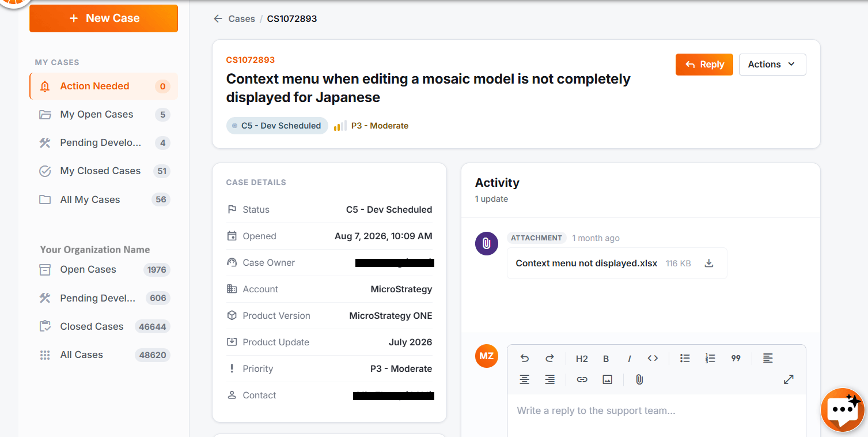The image size is (868, 437).
Task: Toggle bold formatting in reply editor
Action: (606, 359)
